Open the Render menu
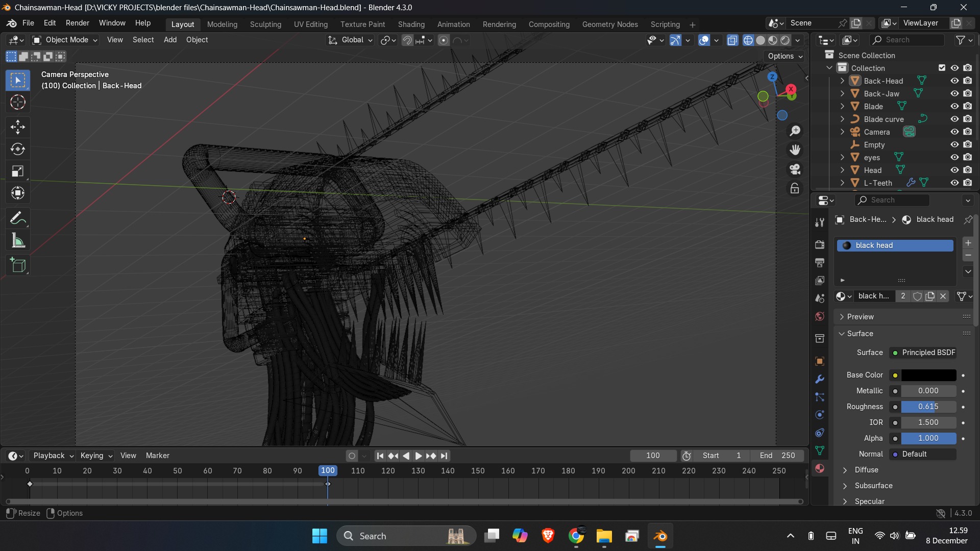 click(77, 23)
